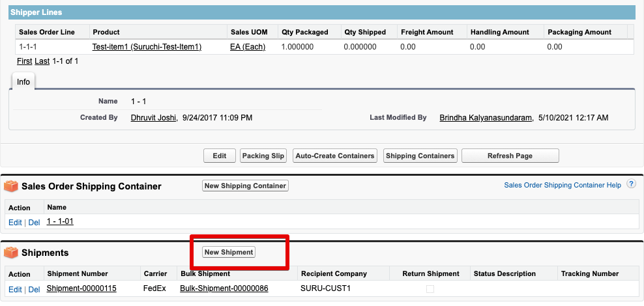Open Sales Order Shipping Container Help link
Image resolution: width=644 pixels, height=306 pixels.
click(x=563, y=185)
